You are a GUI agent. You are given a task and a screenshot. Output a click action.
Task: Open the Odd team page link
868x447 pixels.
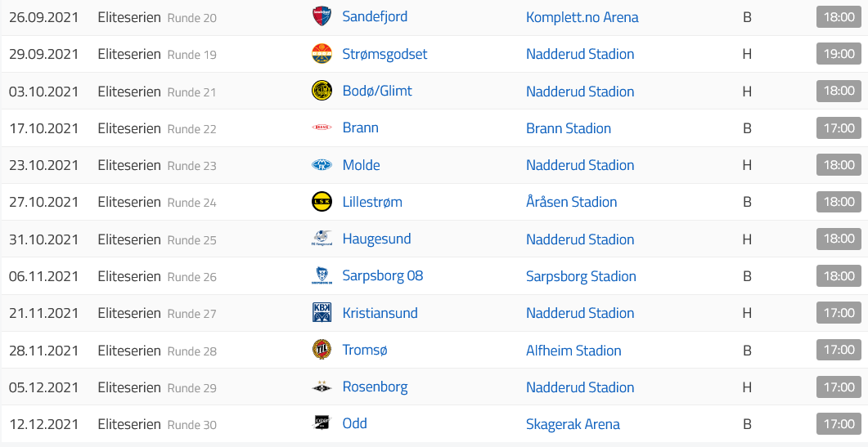[x=355, y=423]
